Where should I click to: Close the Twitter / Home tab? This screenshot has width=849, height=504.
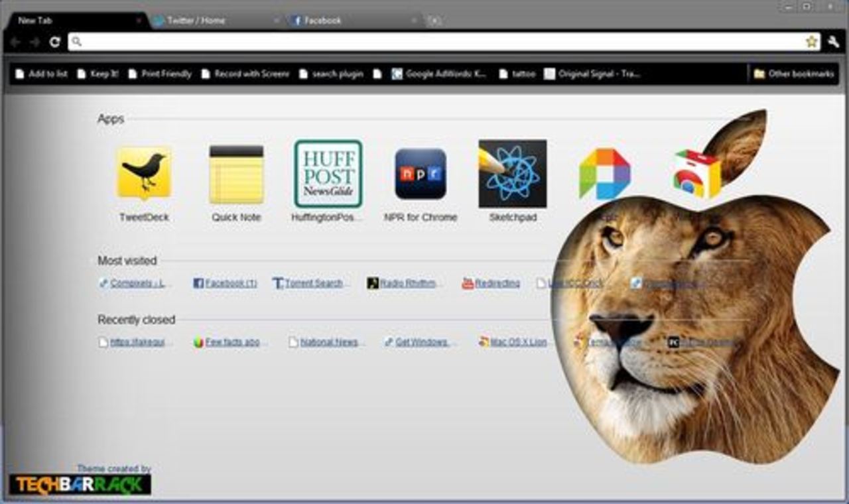click(x=276, y=21)
